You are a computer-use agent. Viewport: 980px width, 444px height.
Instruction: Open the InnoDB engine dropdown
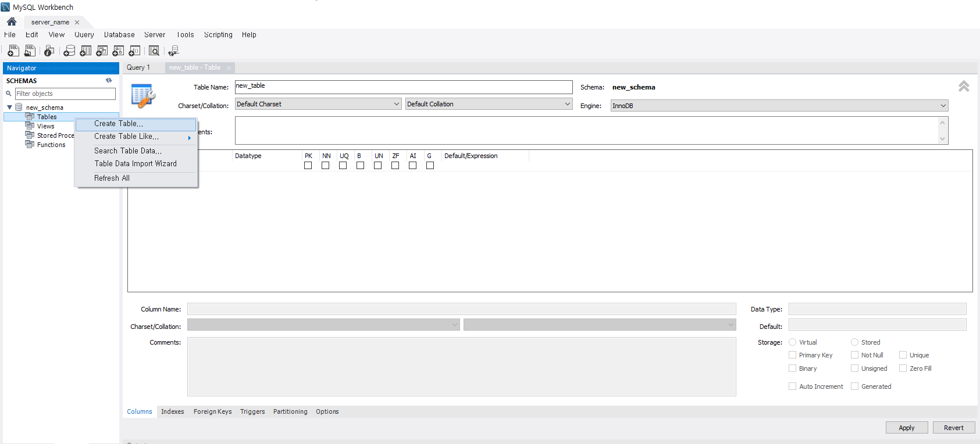pos(779,106)
